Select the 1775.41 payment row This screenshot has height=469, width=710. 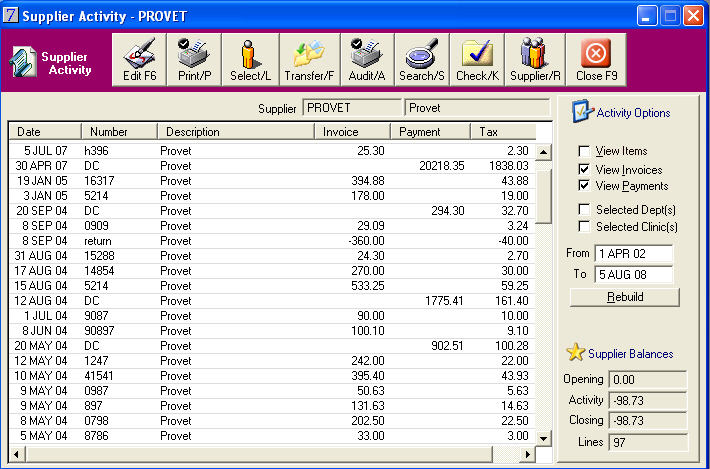[x=272, y=301]
